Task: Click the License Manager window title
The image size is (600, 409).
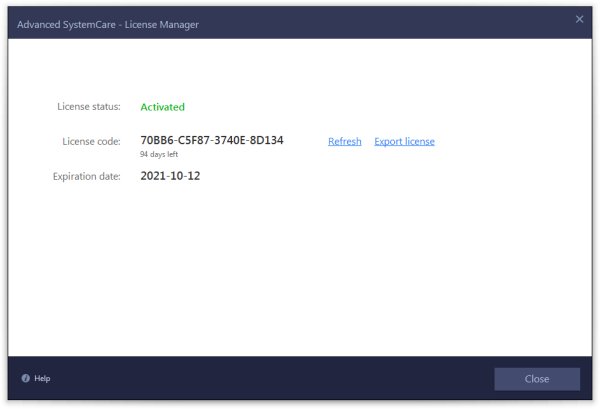Action: point(108,24)
